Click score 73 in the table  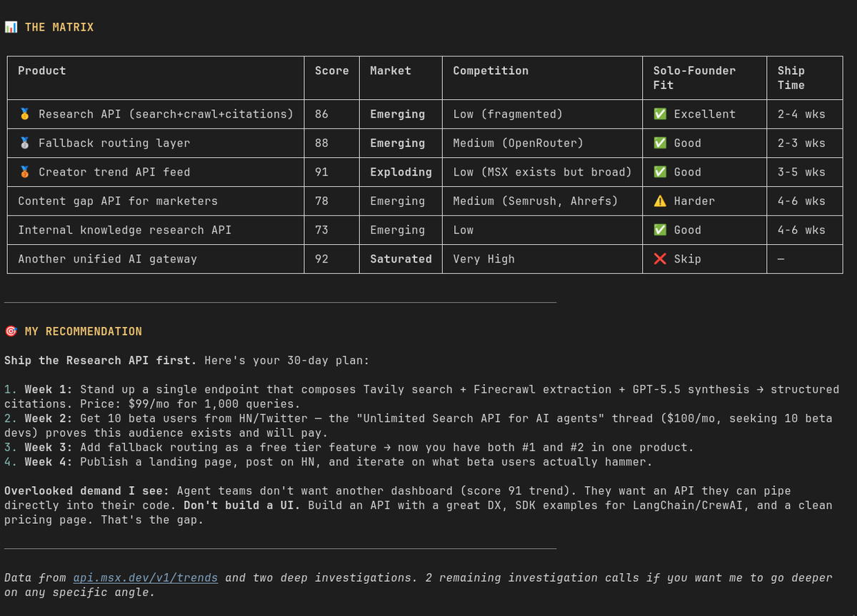[321, 230]
